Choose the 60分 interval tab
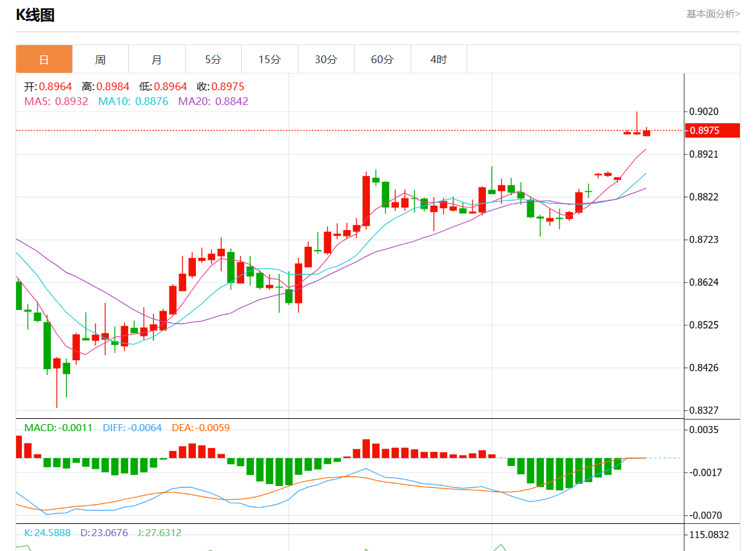Image resolution: width=756 pixels, height=551 pixels. (382, 59)
